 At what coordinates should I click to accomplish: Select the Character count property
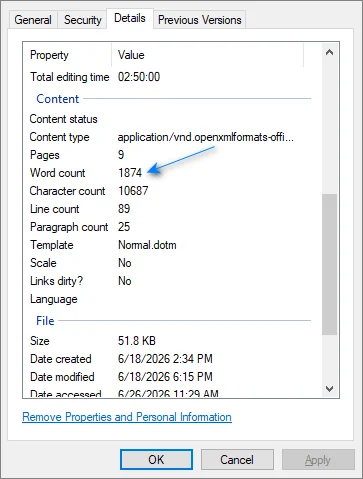coord(67,191)
